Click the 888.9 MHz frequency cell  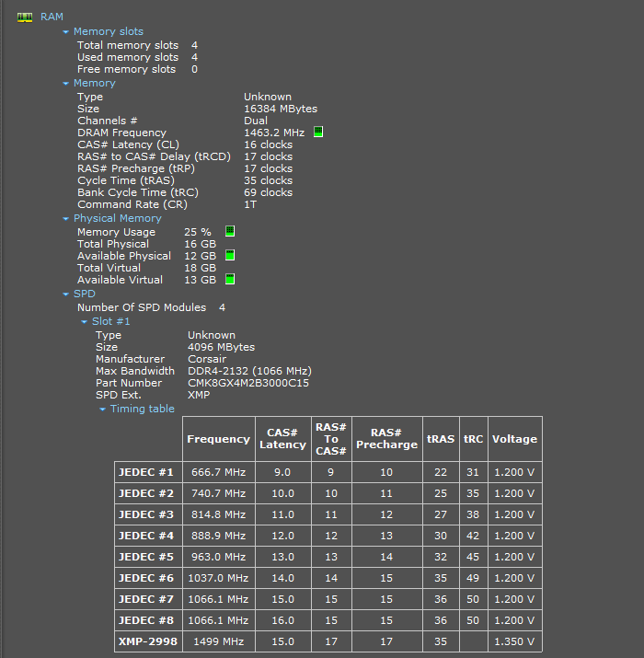click(x=219, y=536)
